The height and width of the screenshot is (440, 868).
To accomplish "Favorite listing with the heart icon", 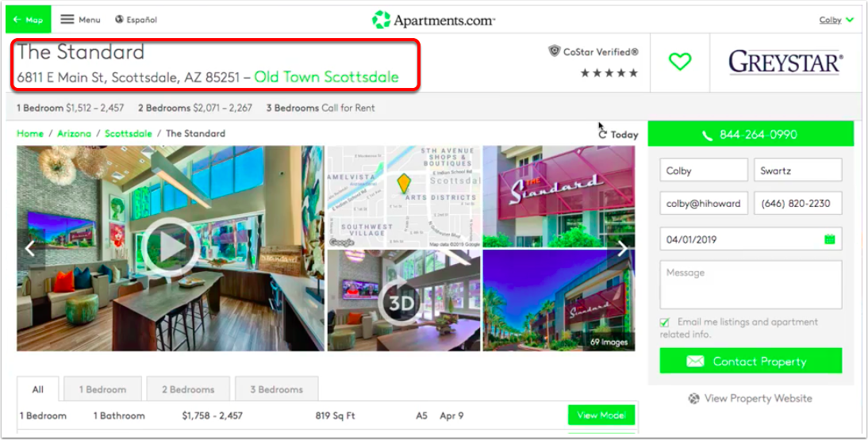I will (680, 61).
